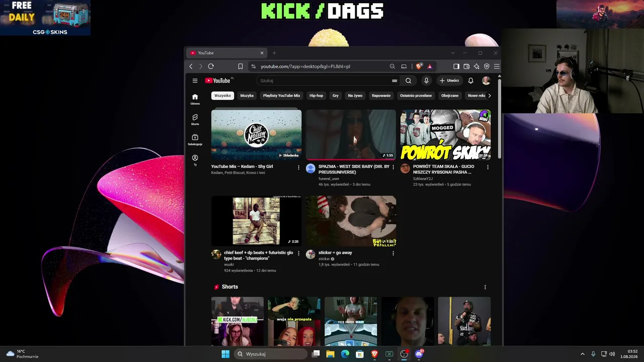Bookmark this page in the browser toolbar
This screenshot has height=362, width=644.
coord(240,66)
